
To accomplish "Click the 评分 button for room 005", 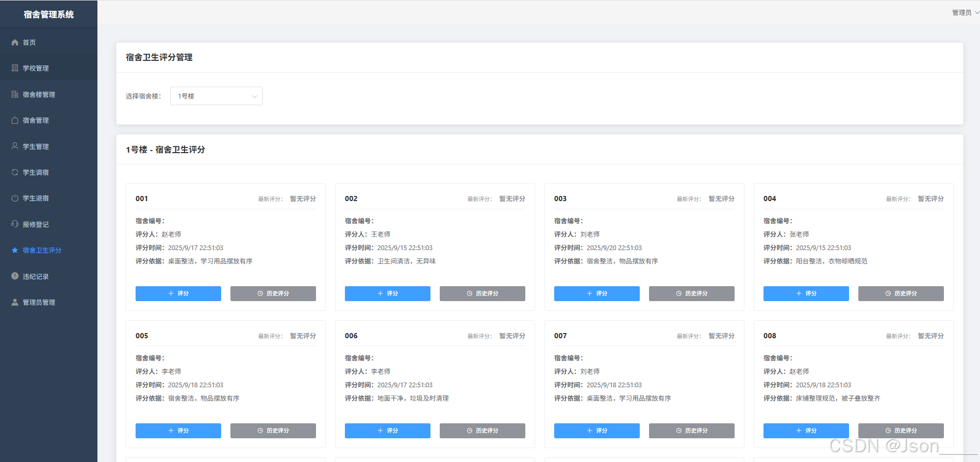I will [x=178, y=431].
